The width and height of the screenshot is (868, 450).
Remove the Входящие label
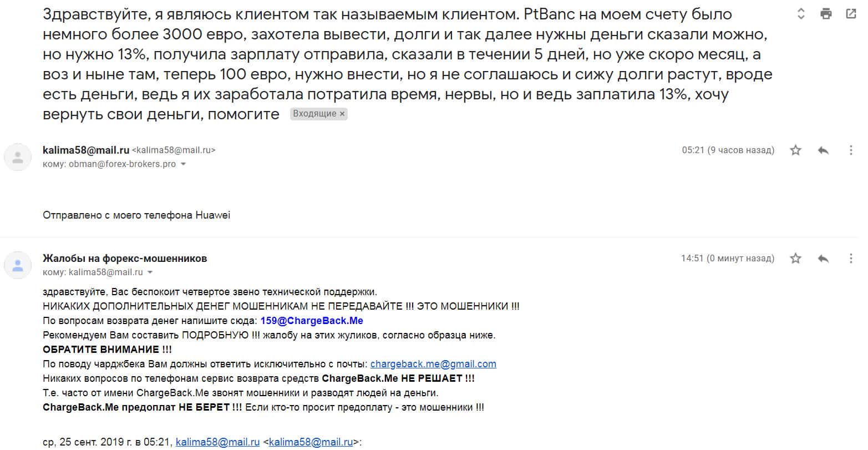click(342, 114)
